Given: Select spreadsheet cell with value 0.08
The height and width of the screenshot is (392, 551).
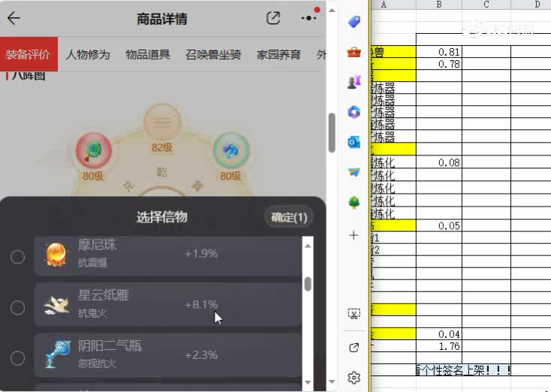Looking at the screenshot, I should pyautogui.click(x=439, y=162).
